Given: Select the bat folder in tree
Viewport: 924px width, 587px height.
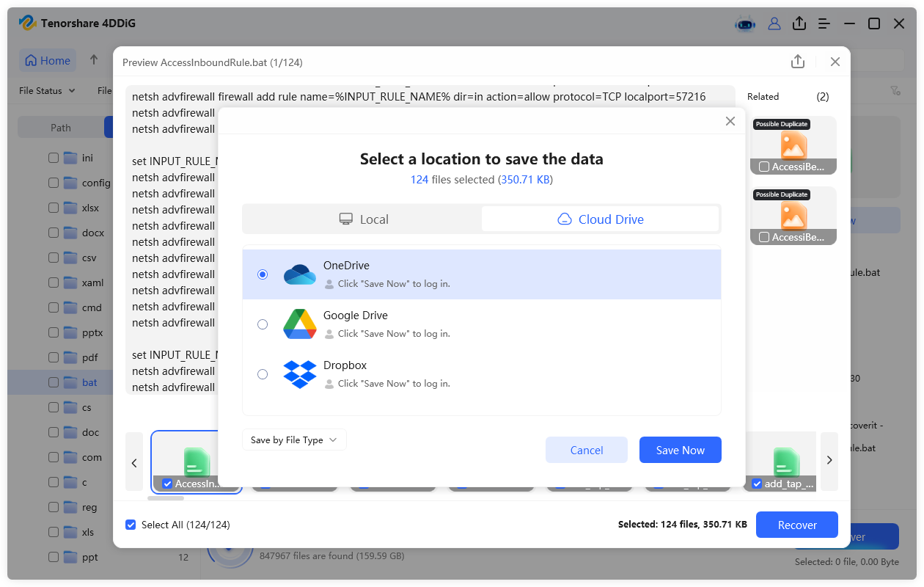Looking at the screenshot, I should pyautogui.click(x=89, y=382).
